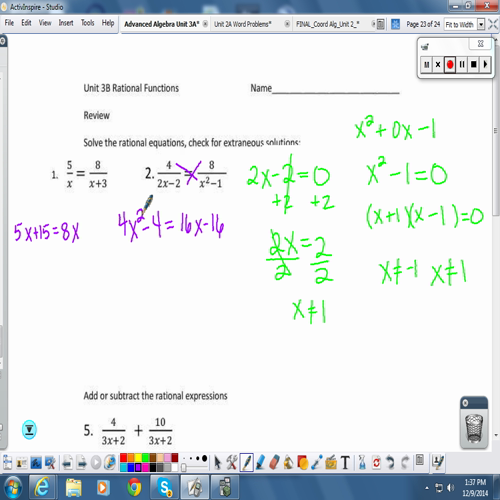The image size is (500, 500).
Task: Toggle full screen view icon
Action: (493, 24)
